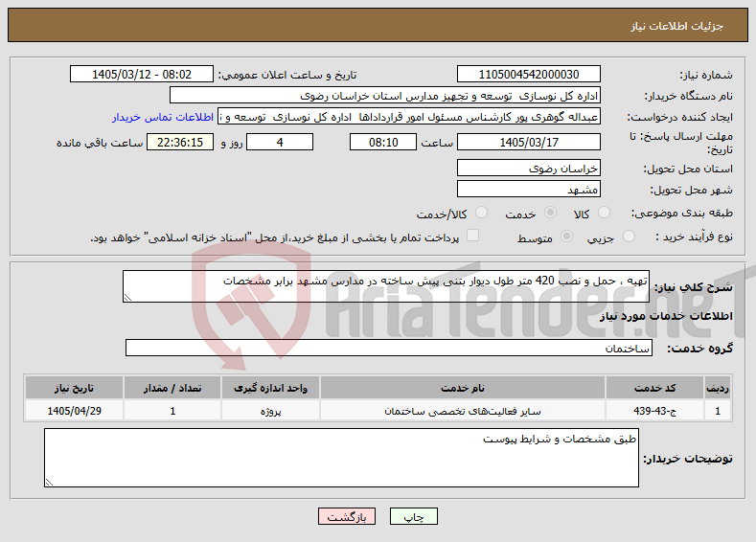The height and width of the screenshot is (542, 756).
Task: Click the بازگشت back button
Action: 347,516
